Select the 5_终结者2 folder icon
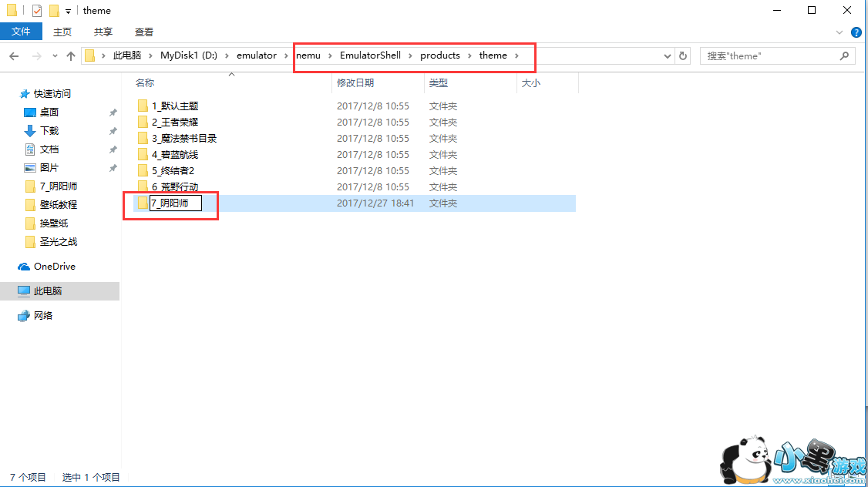The image size is (868, 487). (143, 170)
